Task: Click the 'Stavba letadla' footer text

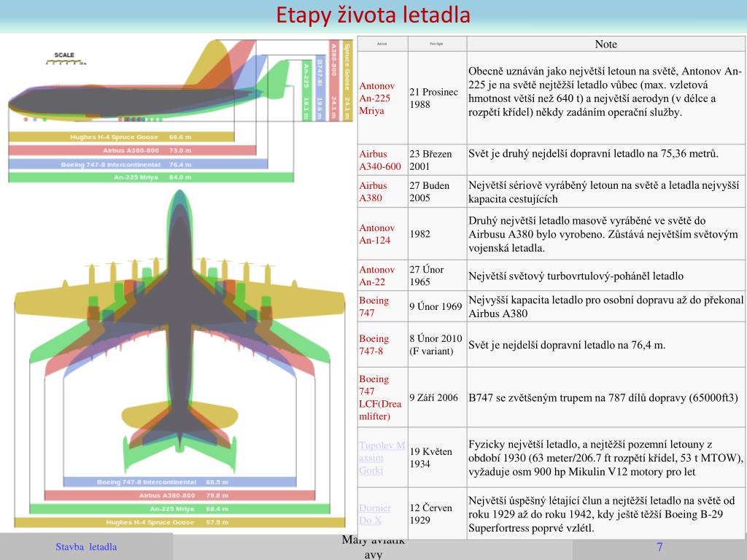Action: [86, 547]
